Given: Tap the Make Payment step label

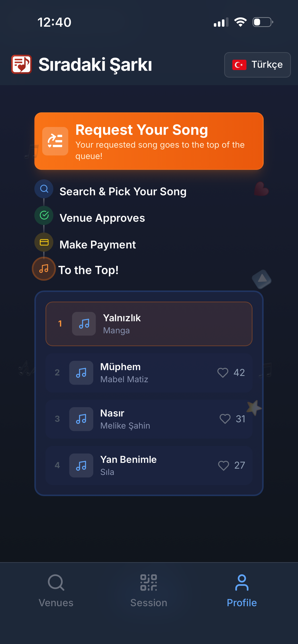Looking at the screenshot, I should coord(97,245).
